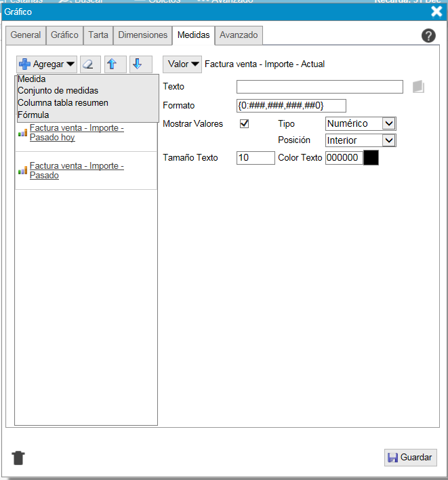Viewport: 448px width, 480px height.
Task: Click the eraser clear icon
Action: 90,64
